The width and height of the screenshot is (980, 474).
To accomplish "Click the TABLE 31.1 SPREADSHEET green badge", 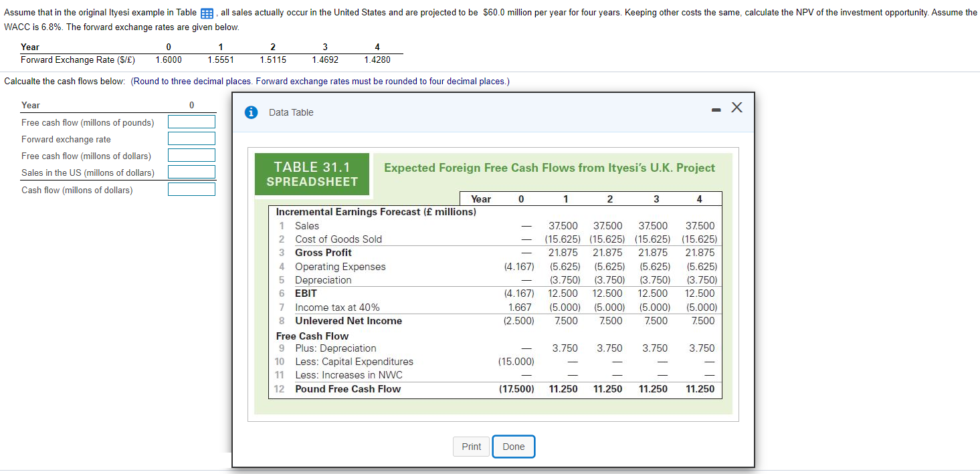I will [312, 174].
